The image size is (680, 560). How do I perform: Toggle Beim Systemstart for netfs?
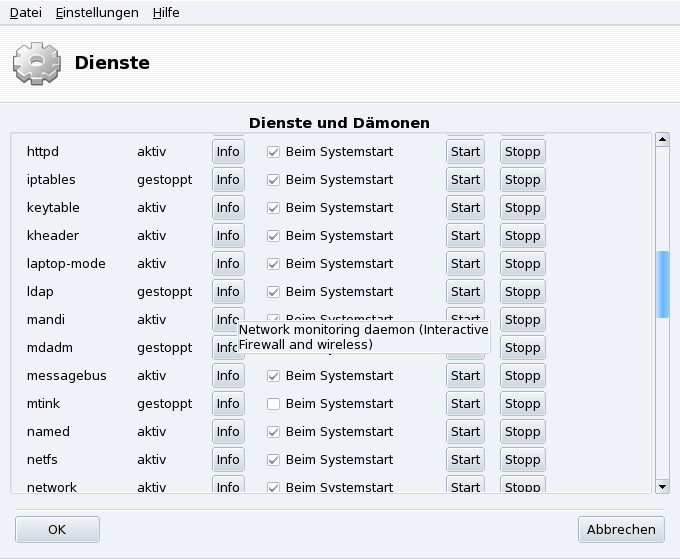click(273, 460)
